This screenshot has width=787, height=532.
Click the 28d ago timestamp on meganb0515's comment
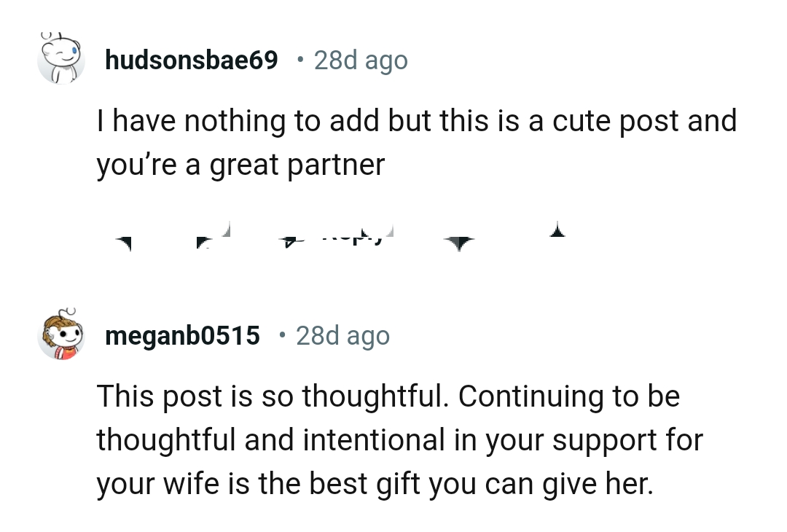point(342,335)
